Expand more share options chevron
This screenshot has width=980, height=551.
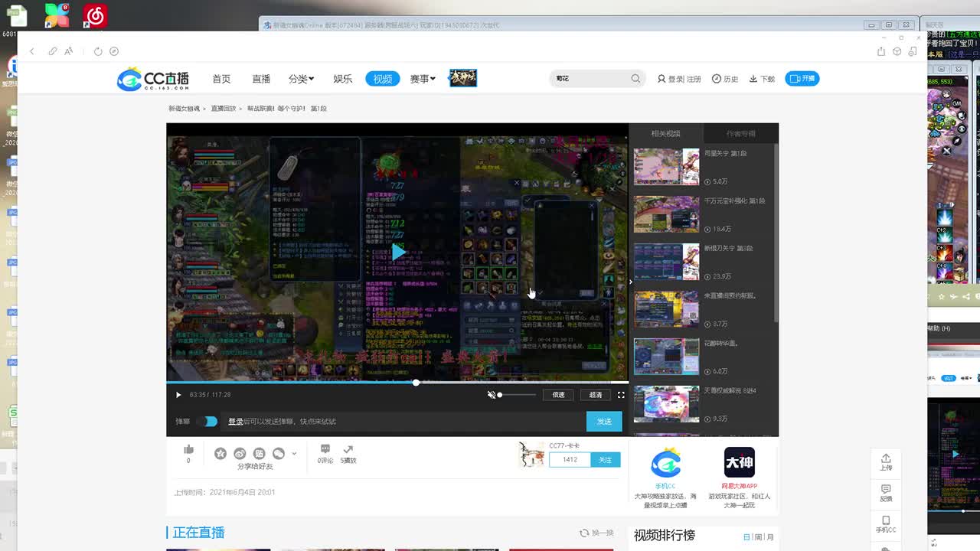[x=294, y=454]
